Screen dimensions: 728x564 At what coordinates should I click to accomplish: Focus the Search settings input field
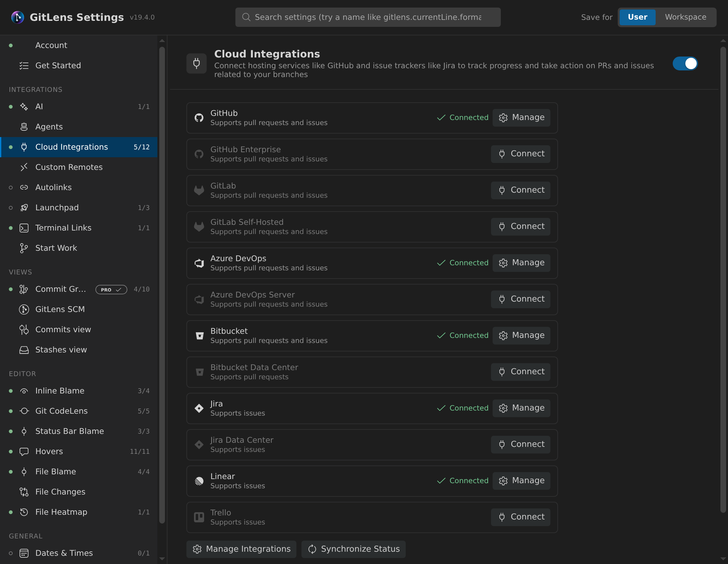click(x=368, y=17)
